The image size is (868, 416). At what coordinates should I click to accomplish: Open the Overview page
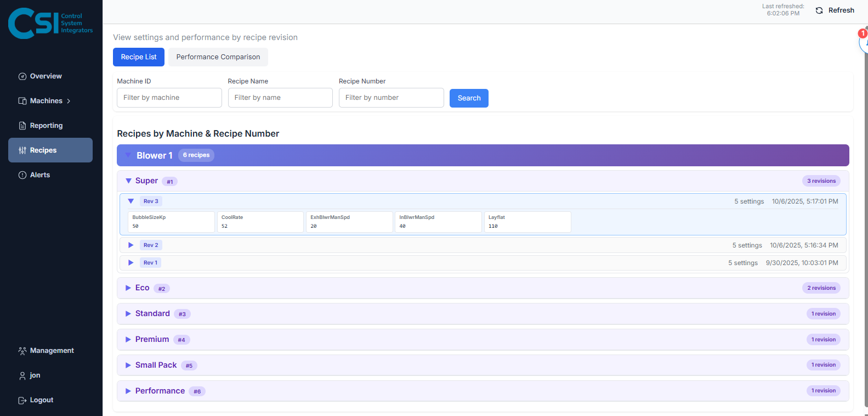coord(50,76)
